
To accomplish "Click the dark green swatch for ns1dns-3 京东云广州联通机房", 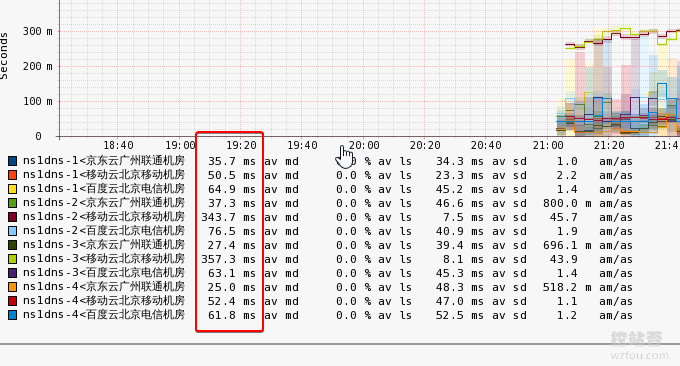I will (x=13, y=245).
